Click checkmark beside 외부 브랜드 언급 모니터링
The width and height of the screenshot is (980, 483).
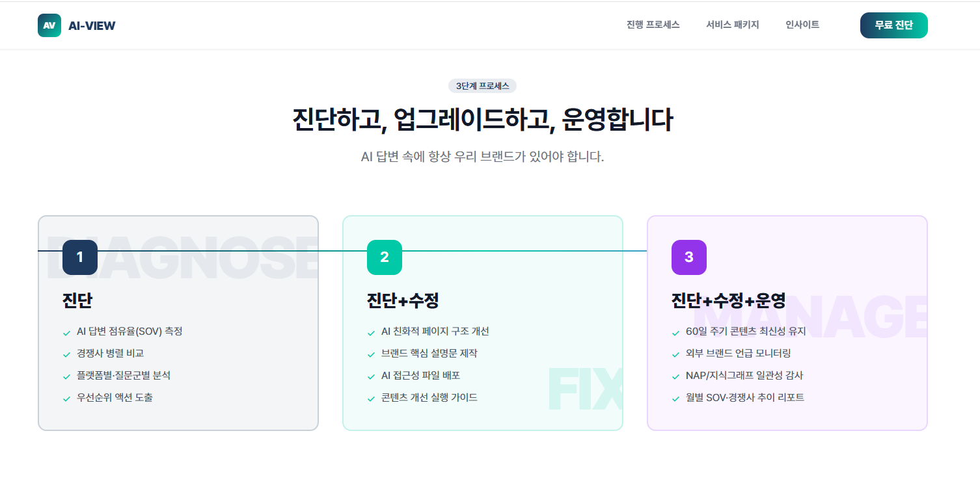[675, 355]
